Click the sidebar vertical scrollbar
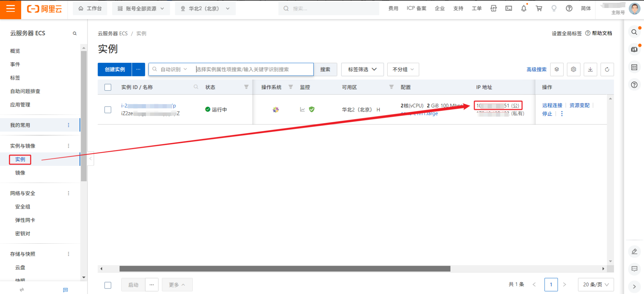The height and width of the screenshot is (294, 644). (x=84, y=116)
